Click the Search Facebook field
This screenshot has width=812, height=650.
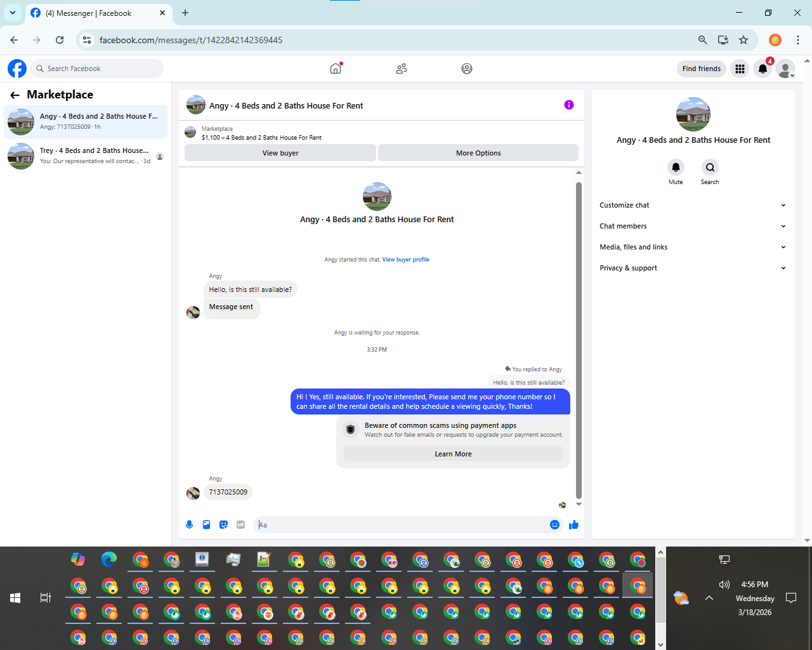(x=96, y=69)
